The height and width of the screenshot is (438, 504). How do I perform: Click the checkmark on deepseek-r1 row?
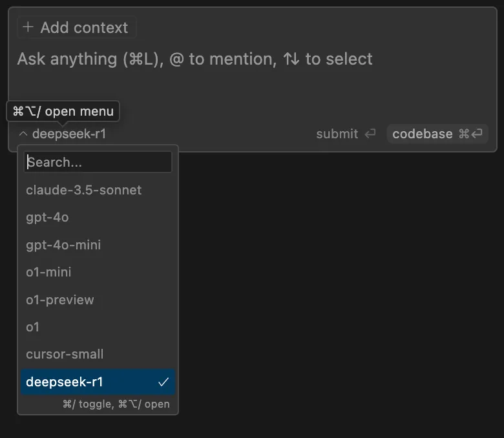click(163, 382)
